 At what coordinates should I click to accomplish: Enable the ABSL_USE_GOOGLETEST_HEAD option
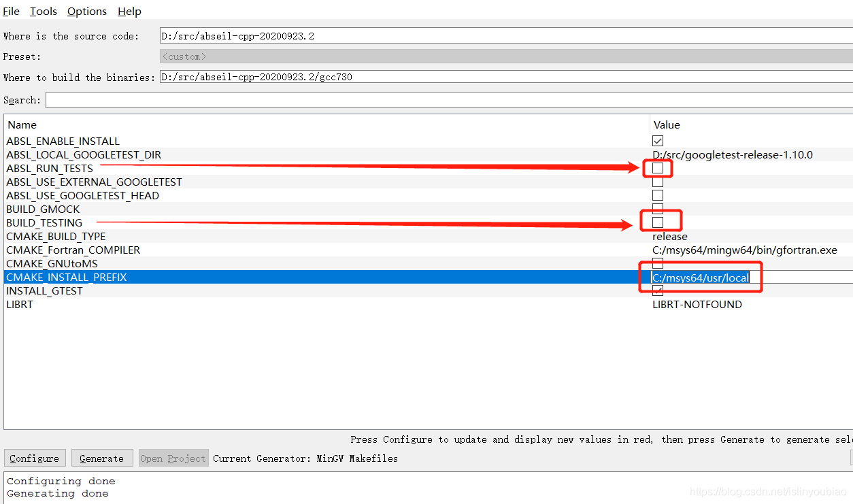click(x=657, y=195)
